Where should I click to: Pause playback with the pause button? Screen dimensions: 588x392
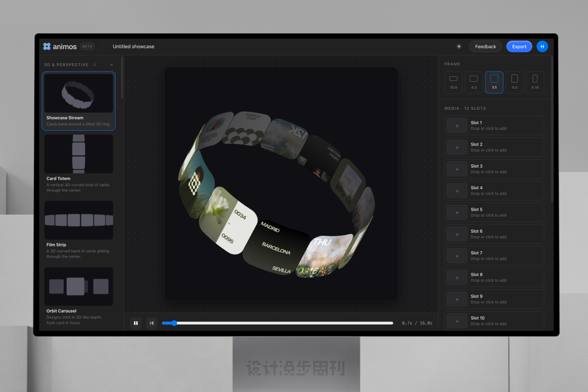[136, 323]
